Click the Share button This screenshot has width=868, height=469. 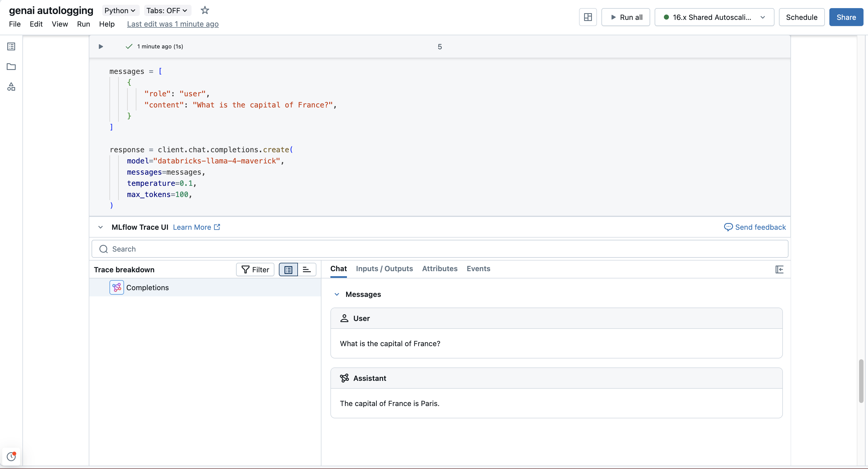[x=846, y=17]
